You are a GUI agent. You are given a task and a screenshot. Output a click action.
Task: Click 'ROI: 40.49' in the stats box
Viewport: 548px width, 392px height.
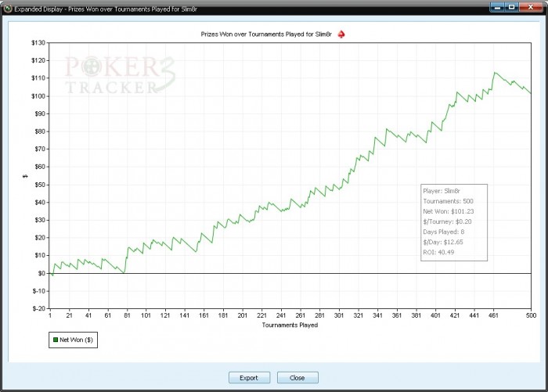438,252
